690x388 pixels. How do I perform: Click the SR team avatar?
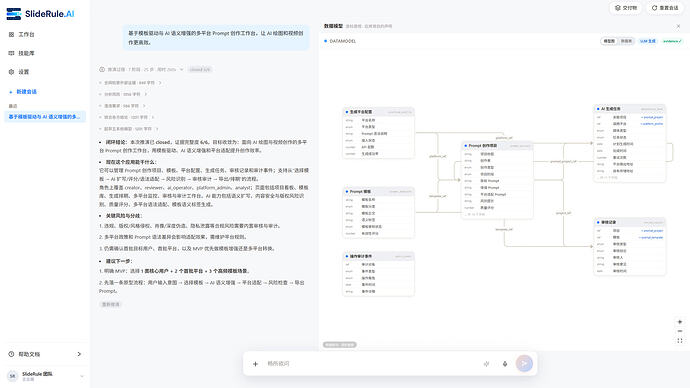tap(12, 376)
